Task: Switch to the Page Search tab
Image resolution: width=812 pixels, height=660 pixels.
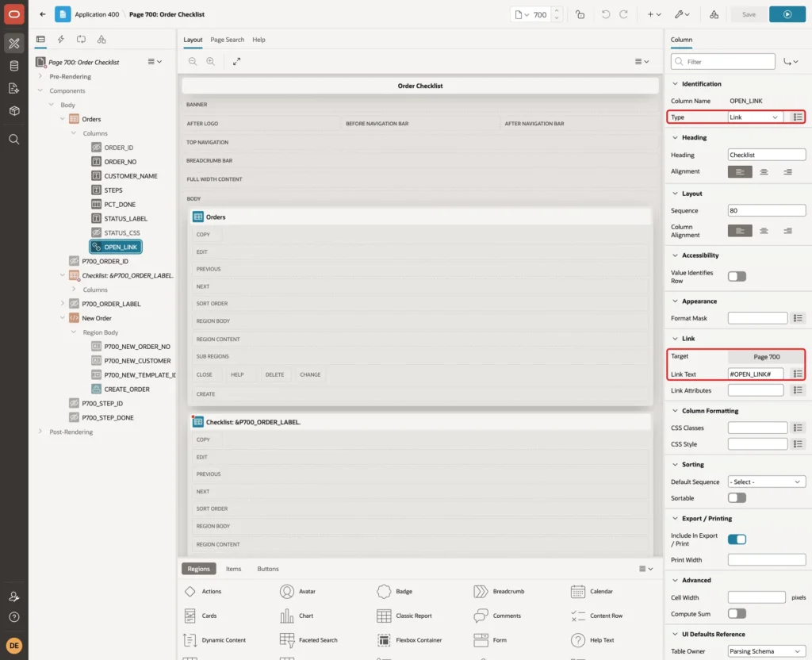Action: [x=227, y=40]
